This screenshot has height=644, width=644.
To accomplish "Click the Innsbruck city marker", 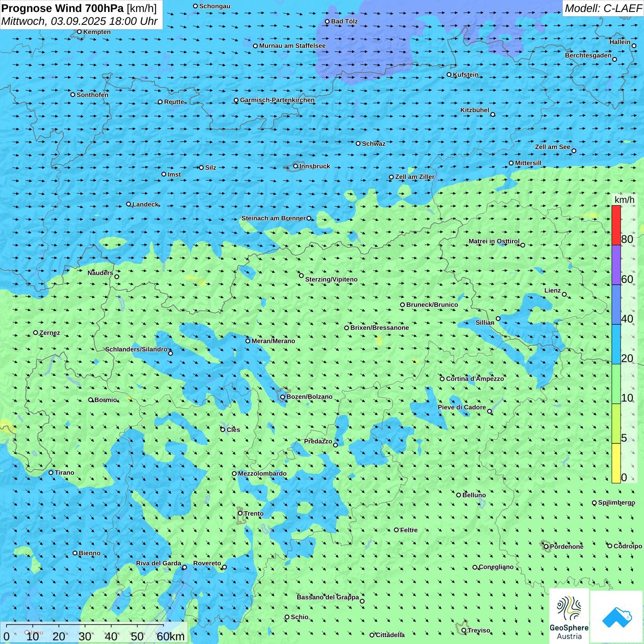I will click(x=296, y=166).
